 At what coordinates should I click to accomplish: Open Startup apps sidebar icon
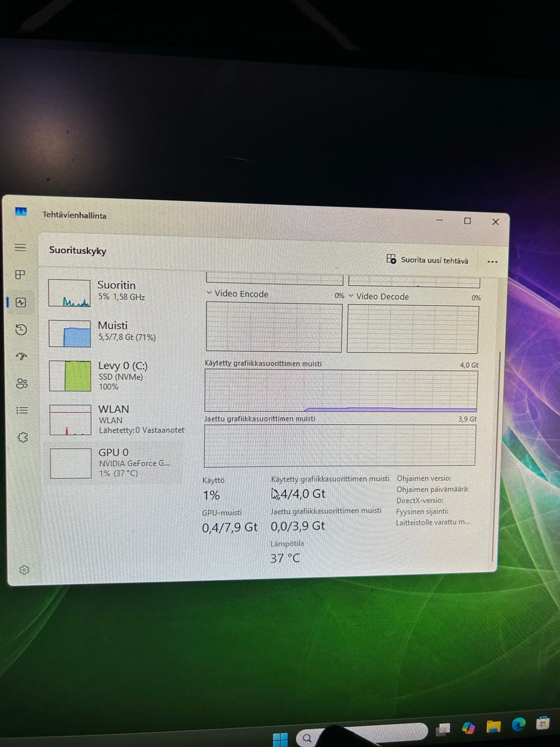pyautogui.click(x=22, y=356)
